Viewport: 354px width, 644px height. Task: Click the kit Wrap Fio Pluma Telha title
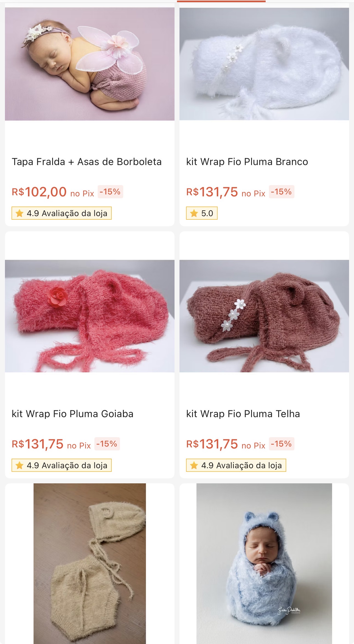click(243, 414)
